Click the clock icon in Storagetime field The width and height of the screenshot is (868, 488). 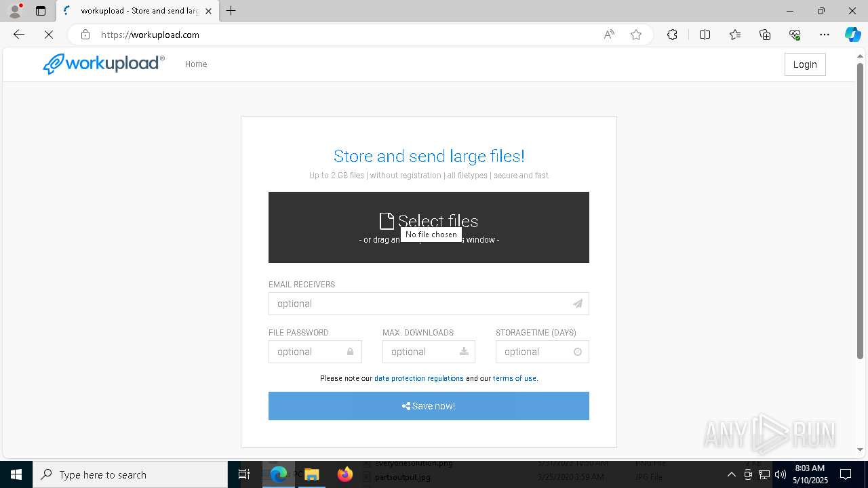coord(578,352)
